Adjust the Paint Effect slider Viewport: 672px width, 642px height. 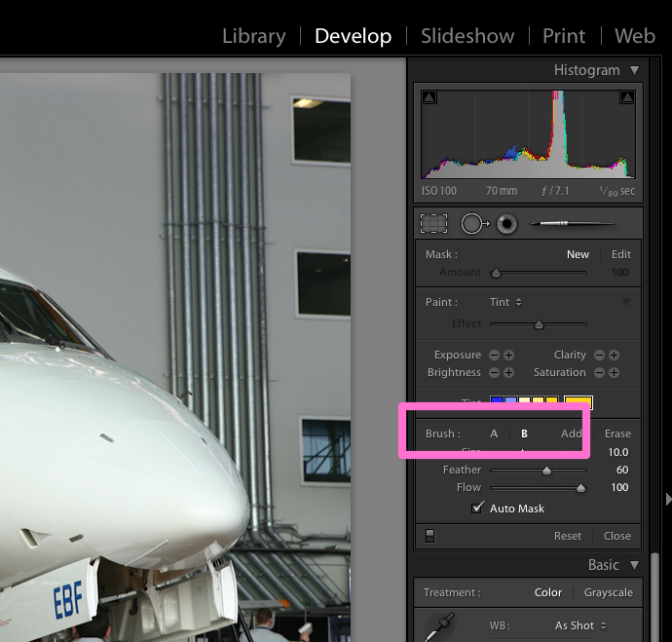[x=539, y=324]
